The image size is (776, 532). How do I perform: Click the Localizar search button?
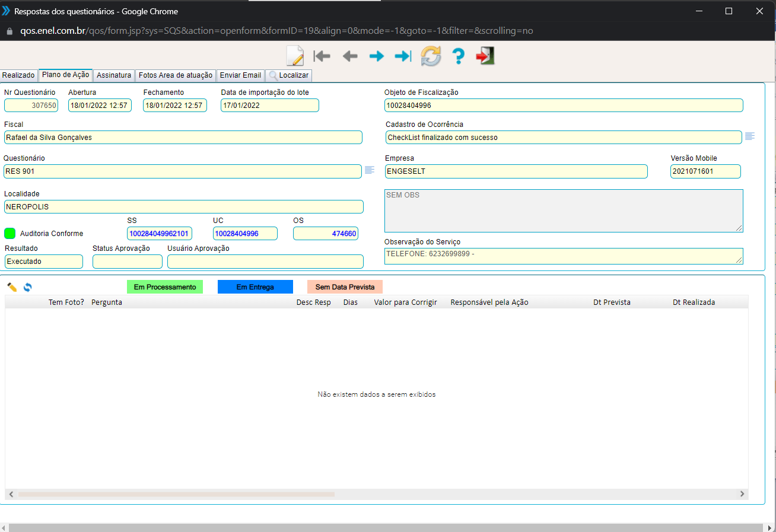point(289,75)
